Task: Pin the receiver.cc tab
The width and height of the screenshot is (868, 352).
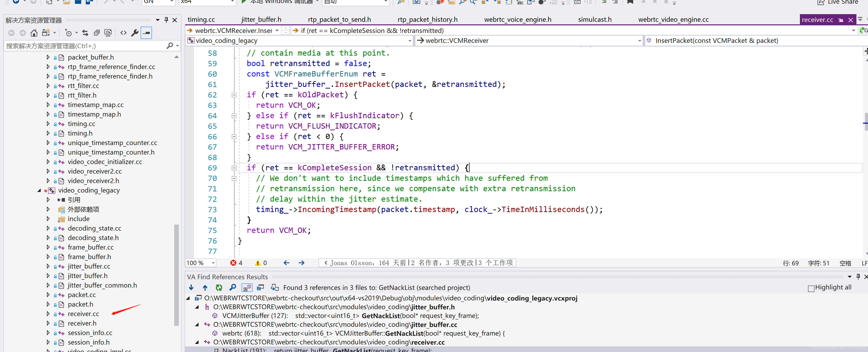Action: tap(841, 20)
